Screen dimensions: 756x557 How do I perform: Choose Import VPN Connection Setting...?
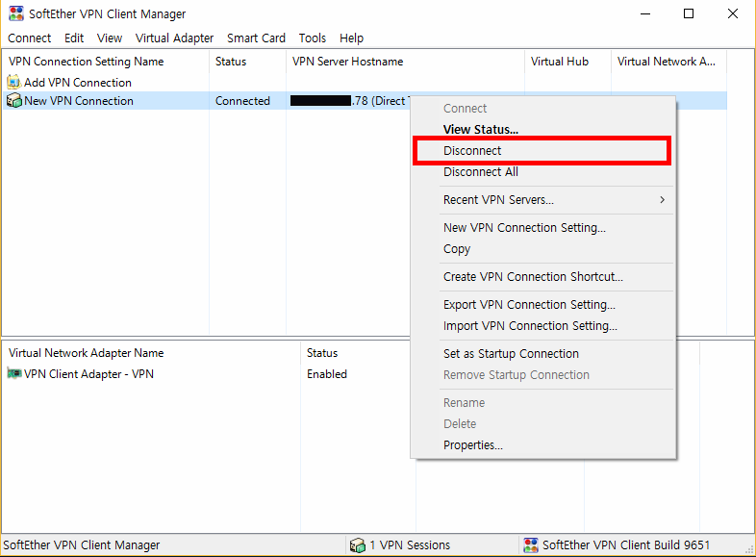tap(542, 326)
